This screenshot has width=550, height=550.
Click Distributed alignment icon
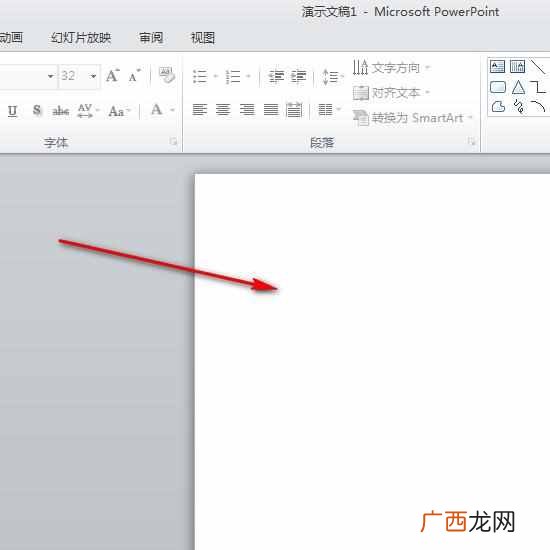[294, 110]
